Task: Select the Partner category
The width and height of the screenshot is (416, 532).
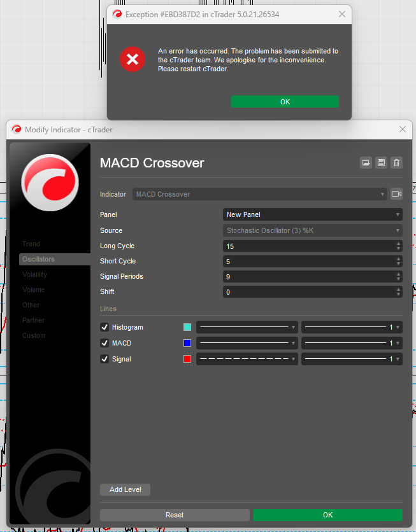Action: point(33,320)
